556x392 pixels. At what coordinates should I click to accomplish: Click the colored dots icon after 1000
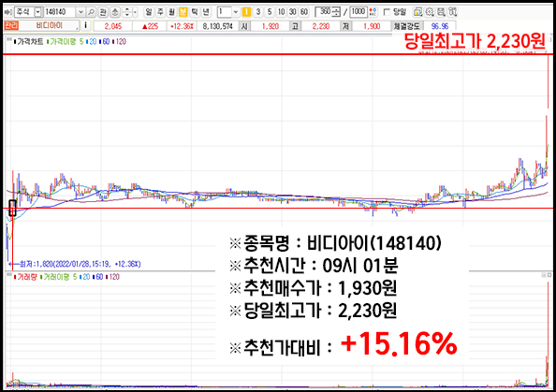[x=373, y=12]
